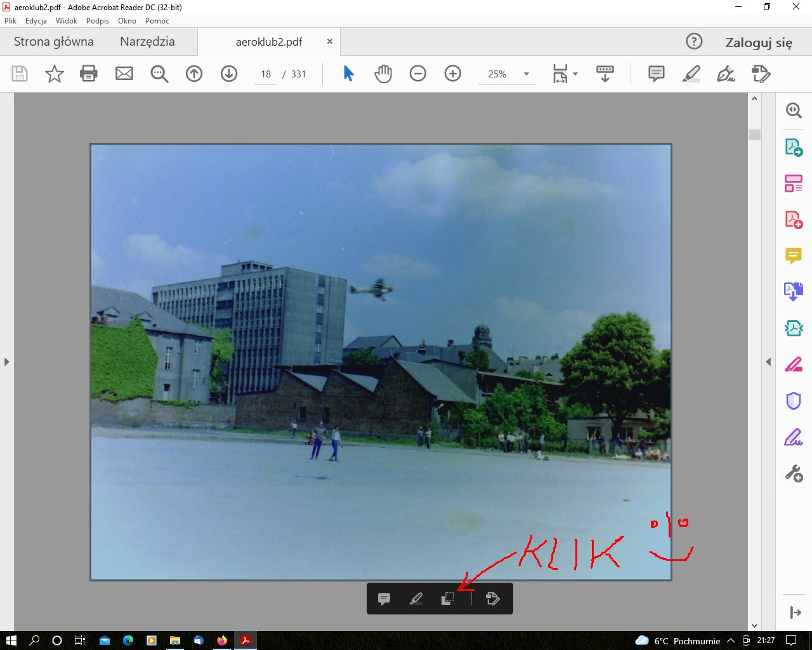
Task: Open the 25% zoom level dropdown
Action: [x=526, y=74]
